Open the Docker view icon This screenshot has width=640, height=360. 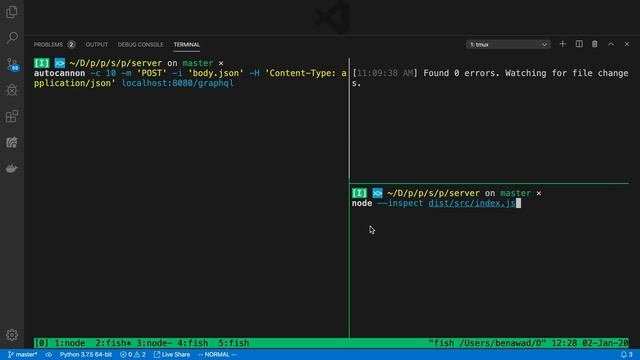coord(12,168)
